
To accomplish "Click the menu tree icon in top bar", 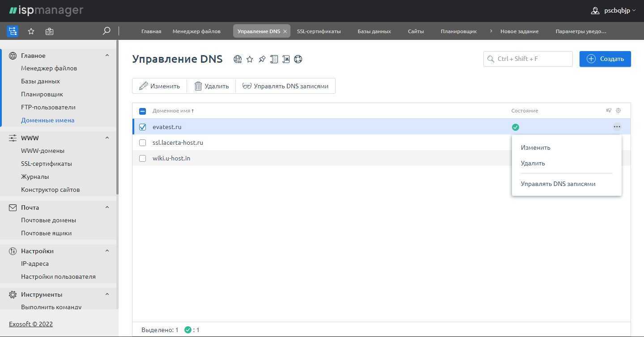I will click(13, 31).
